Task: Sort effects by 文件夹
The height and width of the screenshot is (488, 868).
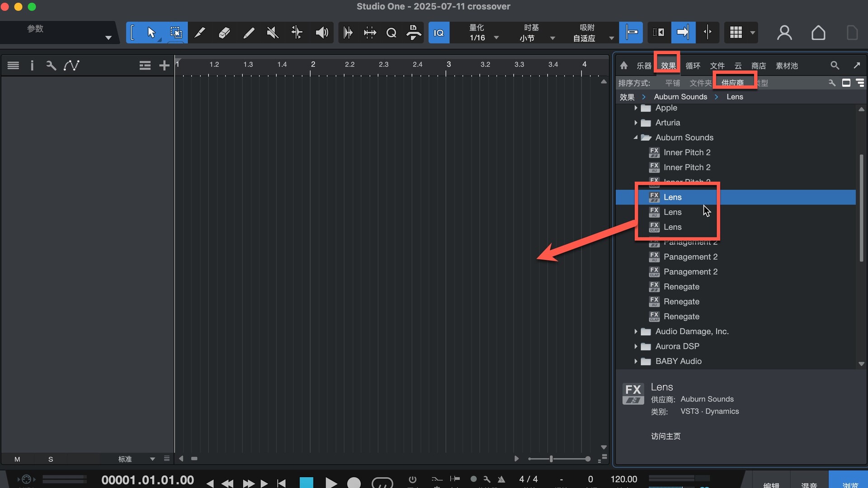Action: [x=700, y=83]
